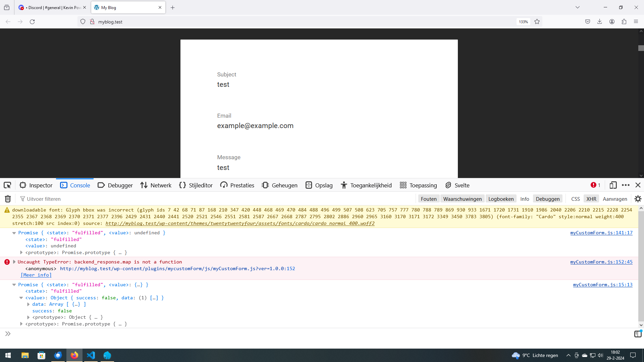Click the [Meer info] link
The image size is (644, 362).
click(36, 275)
